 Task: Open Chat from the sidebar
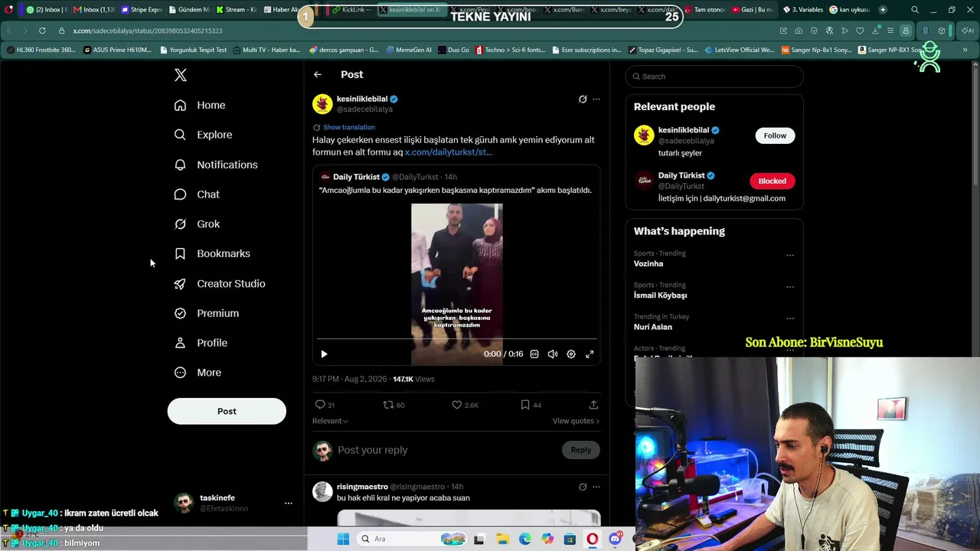[197, 194]
